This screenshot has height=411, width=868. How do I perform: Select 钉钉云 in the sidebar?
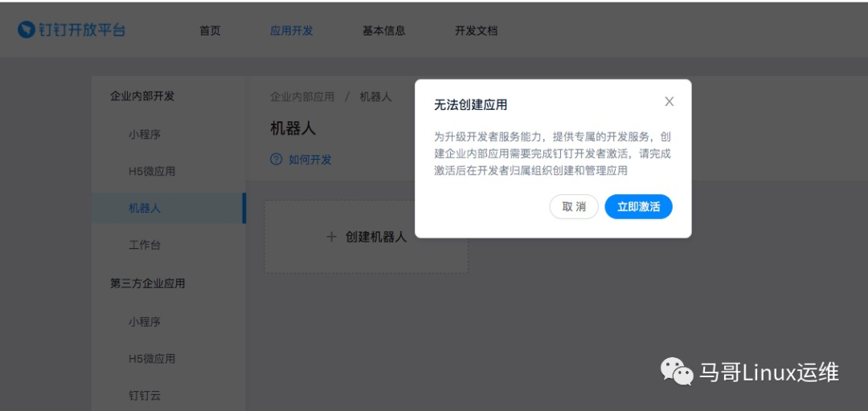(x=145, y=396)
